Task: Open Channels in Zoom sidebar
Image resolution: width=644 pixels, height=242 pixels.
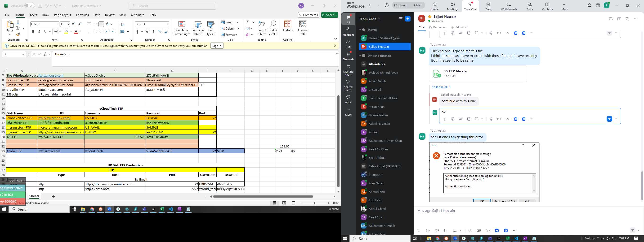Action: (x=348, y=56)
